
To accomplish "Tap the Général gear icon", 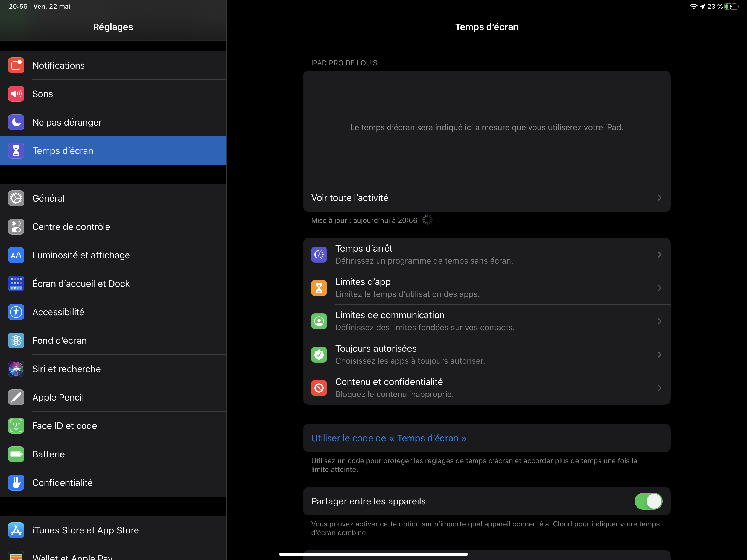I will [16, 198].
